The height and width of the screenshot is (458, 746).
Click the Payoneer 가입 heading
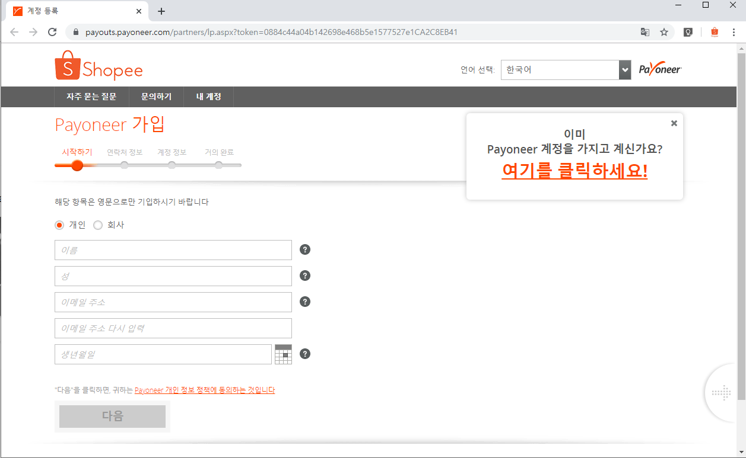pyautogui.click(x=110, y=125)
